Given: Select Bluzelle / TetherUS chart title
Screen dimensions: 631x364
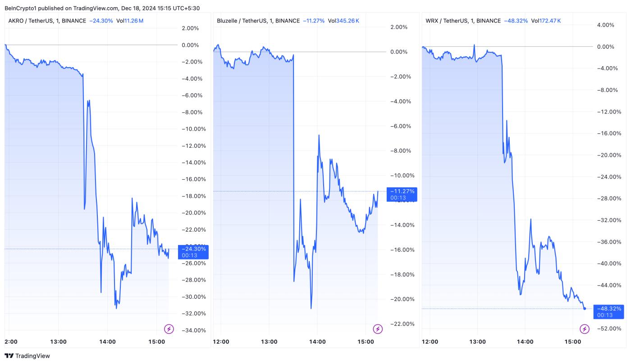Looking at the screenshot, I should click(258, 21).
